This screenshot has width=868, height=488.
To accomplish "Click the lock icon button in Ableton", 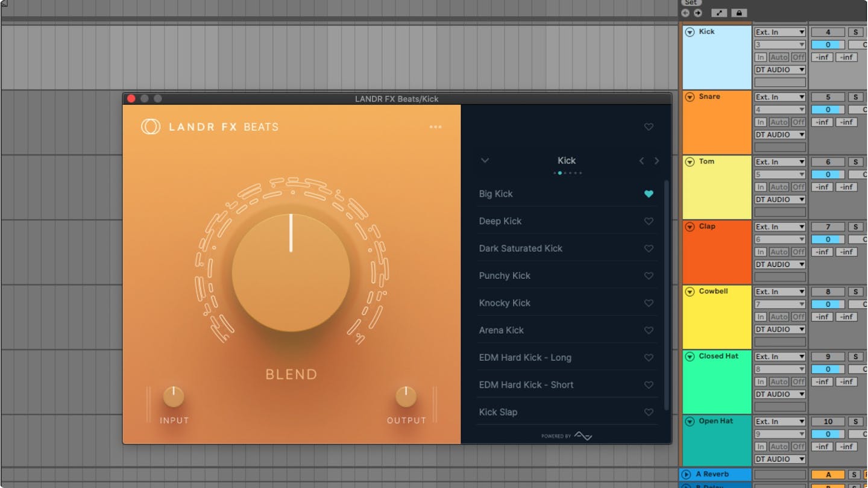I will (738, 13).
